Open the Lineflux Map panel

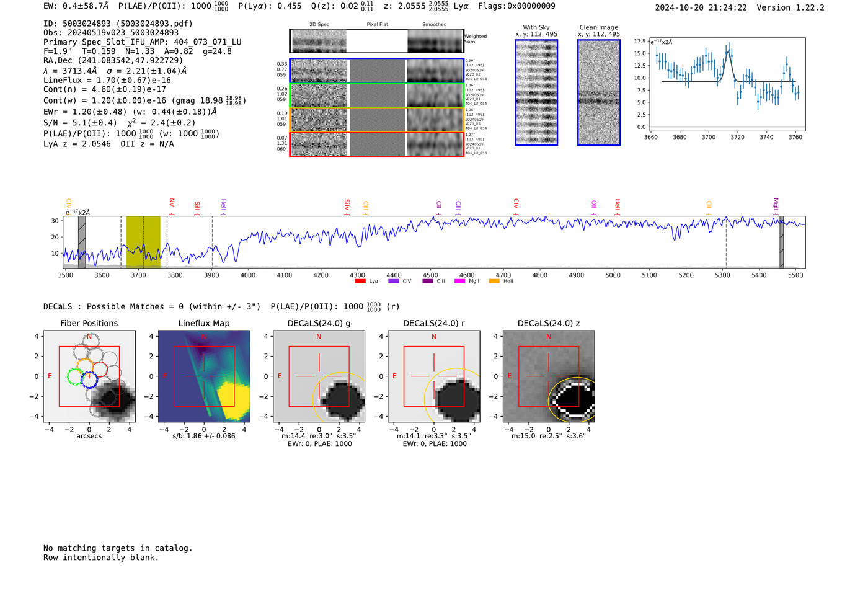click(x=204, y=376)
